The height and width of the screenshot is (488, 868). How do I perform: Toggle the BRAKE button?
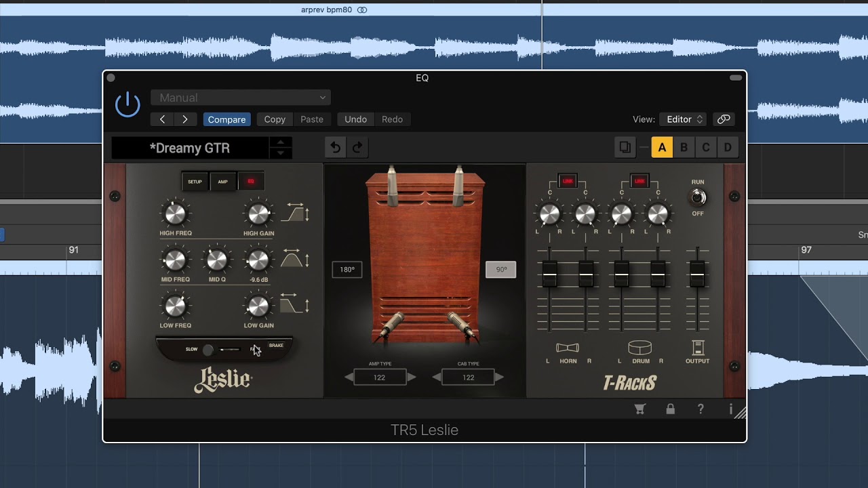point(276,346)
